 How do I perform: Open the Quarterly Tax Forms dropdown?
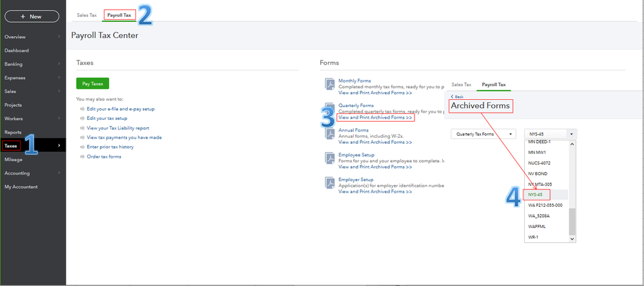point(483,134)
